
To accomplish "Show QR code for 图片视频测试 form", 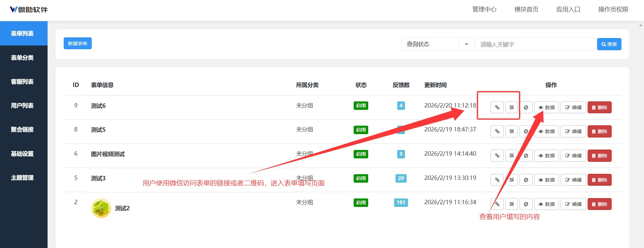I will click(511, 156).
